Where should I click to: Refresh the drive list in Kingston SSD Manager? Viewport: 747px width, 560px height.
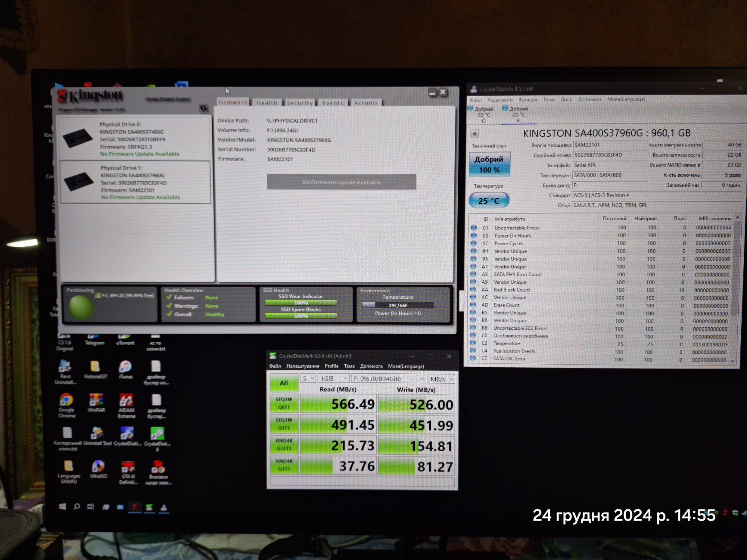(203, 108)
